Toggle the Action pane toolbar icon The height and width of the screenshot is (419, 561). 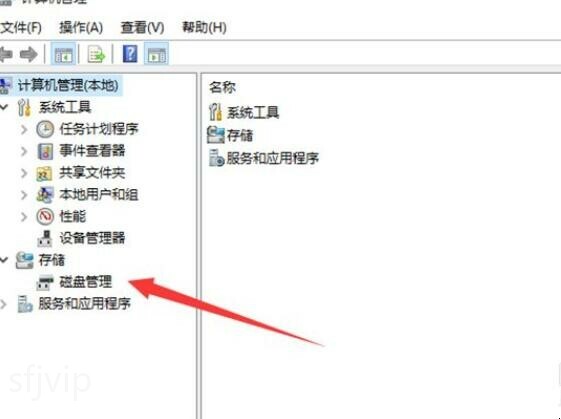156,54
